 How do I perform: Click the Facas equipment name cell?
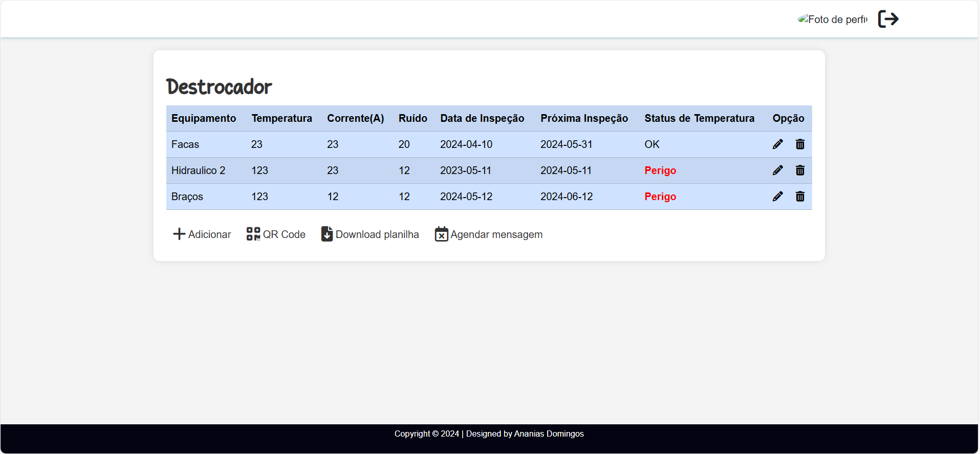click(x=185, y=144)
